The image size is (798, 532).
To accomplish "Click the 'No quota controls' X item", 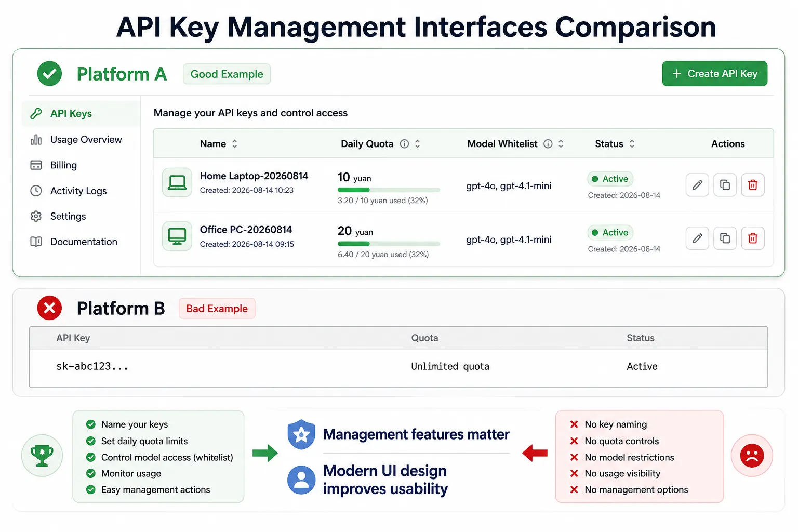I will pyautogui.click(x=614, y=441).
